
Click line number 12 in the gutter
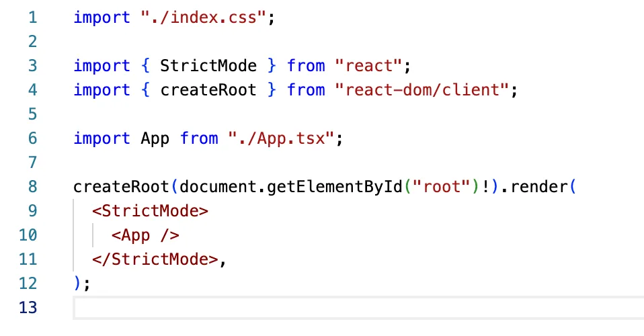pos(28,284)
